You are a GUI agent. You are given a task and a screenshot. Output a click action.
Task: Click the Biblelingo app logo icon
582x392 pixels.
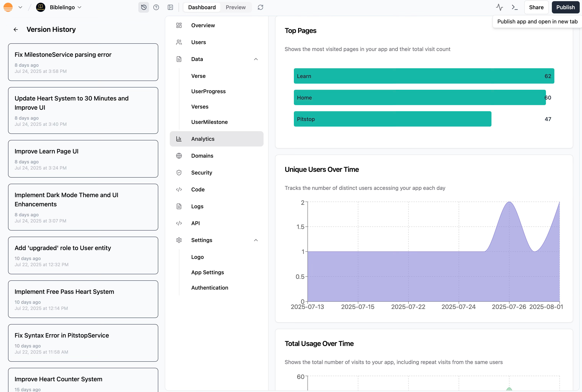click(x=40, y=7)
